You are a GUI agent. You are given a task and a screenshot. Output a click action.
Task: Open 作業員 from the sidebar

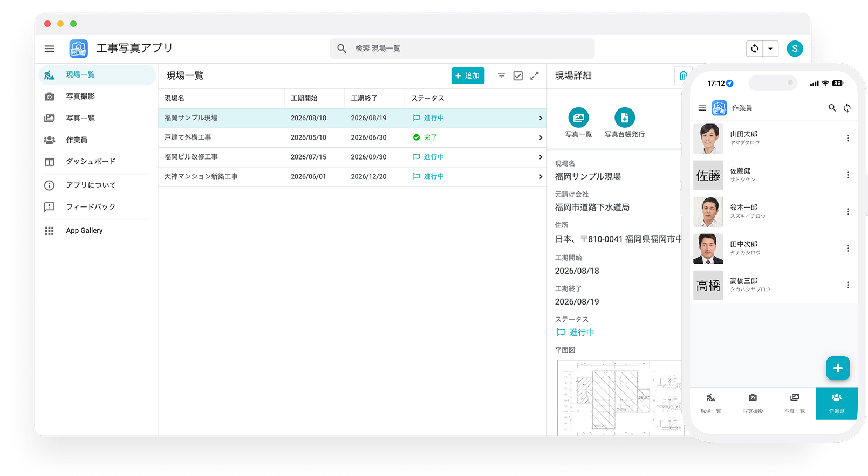click(98, 140)
